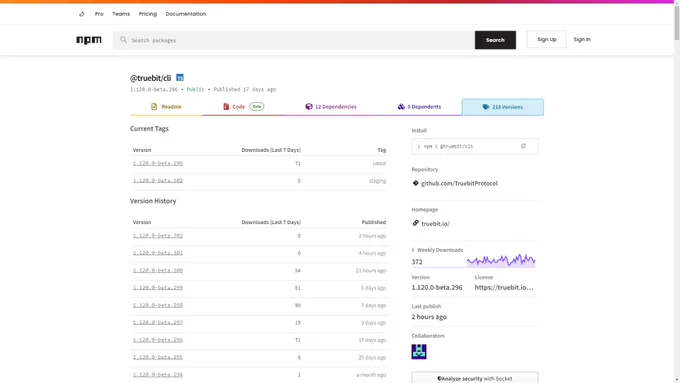680x383 pixels.
Task: Open the truebit.io homepage link
Action: click(x=435, y=224)
